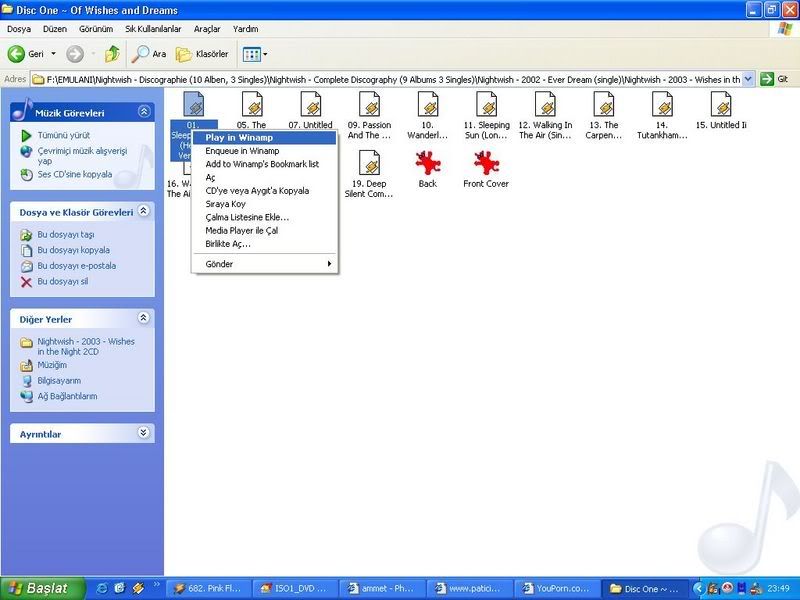The height and width of the screenshot is (600, 800).
Task: Click the address bar path field
Action: 386,80
